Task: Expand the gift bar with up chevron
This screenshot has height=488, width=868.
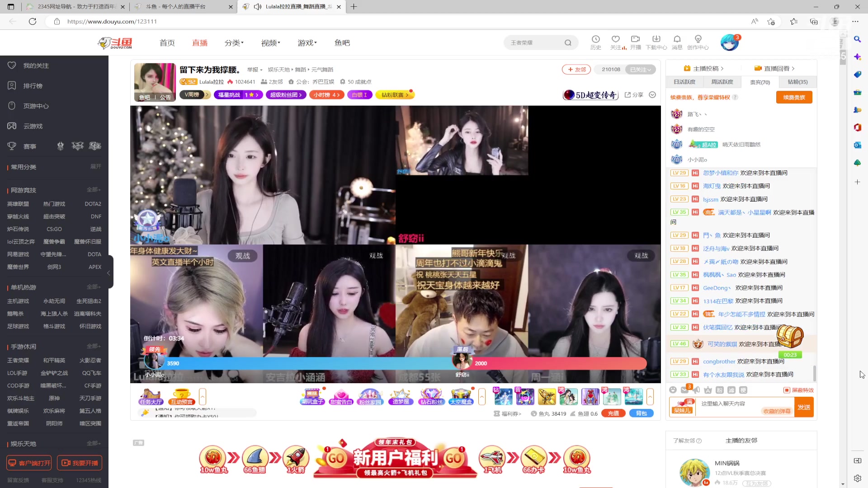Action: point(651,396)
